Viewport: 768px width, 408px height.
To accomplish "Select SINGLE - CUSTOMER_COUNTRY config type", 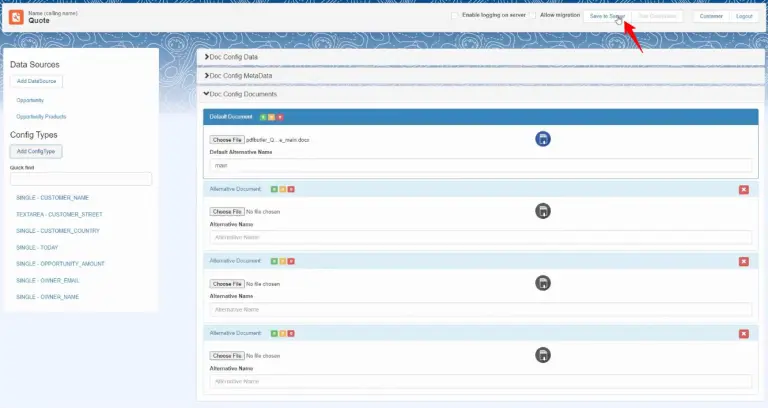I will coord(58,231).
